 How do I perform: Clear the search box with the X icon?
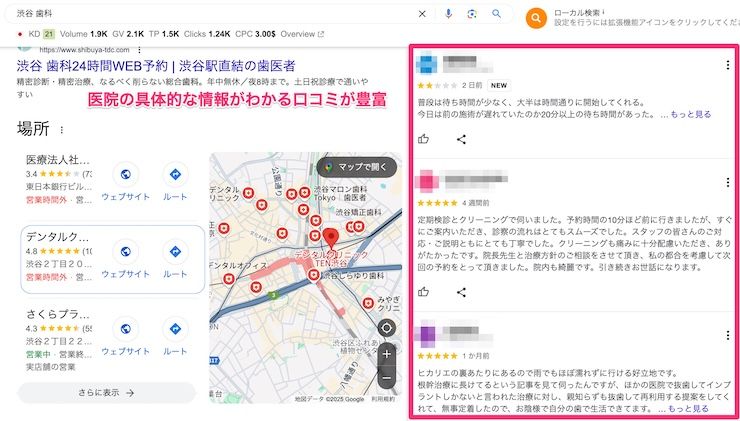coord(422,14)
